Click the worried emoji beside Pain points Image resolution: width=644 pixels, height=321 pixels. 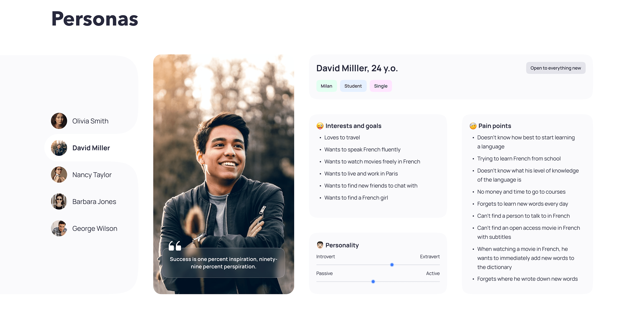coord(473,126)
